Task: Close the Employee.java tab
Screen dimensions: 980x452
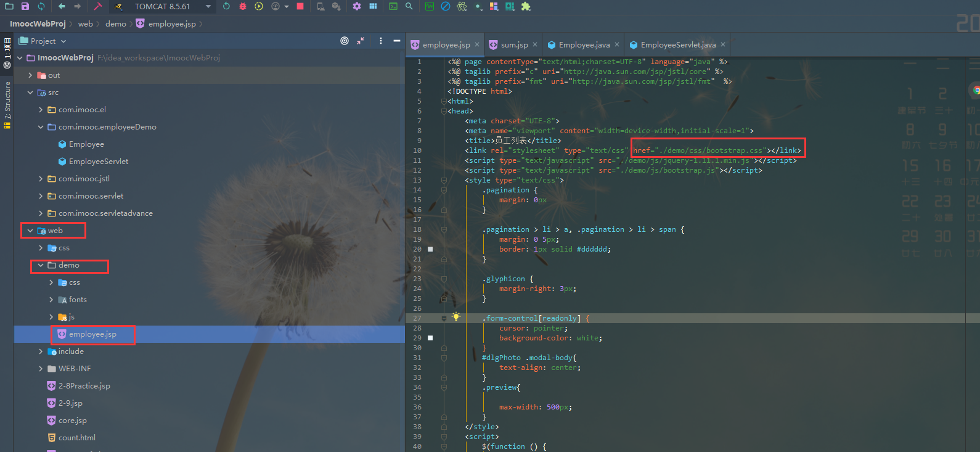Action: tap(617, 44)
